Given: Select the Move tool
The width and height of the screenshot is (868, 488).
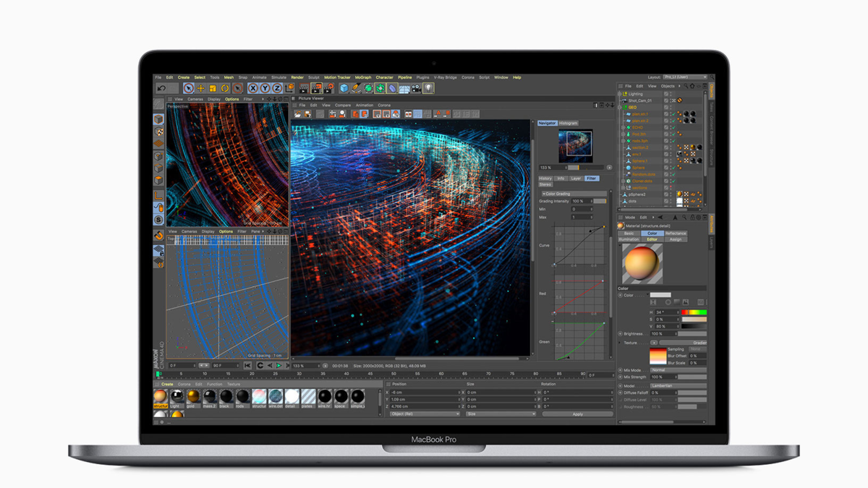Looking at the screenshot, I should tap(201, 88).
